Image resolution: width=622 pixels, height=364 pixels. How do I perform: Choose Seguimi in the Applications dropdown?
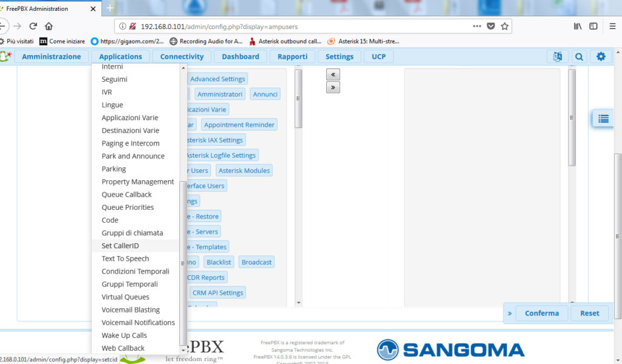point(135,79)
